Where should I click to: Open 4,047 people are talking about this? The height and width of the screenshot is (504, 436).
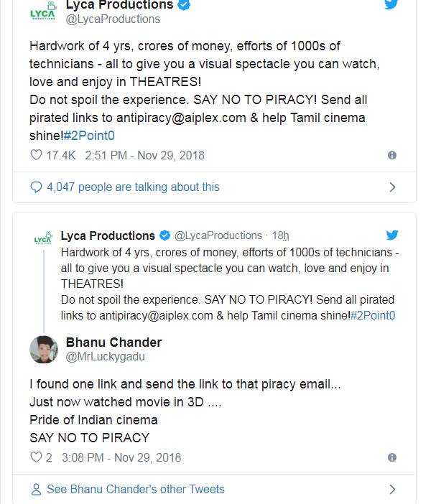(x=133, y=187)
